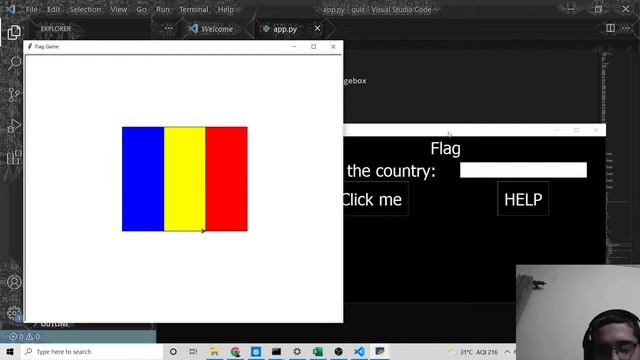Image resolution: width=640 pixels, height=360 pixels.
Task: Maximize the Flag Game window
Action: coord(313,47)
